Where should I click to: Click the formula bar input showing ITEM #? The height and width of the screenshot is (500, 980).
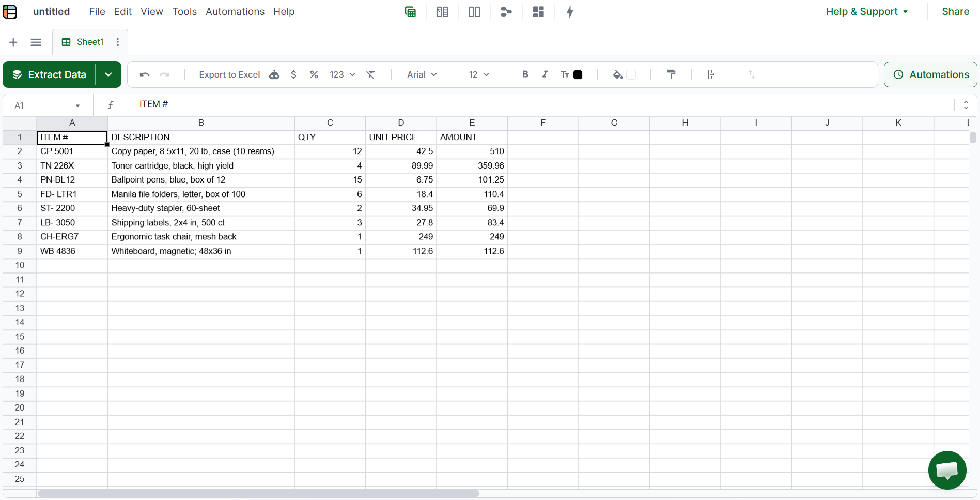tap(540, 104)
